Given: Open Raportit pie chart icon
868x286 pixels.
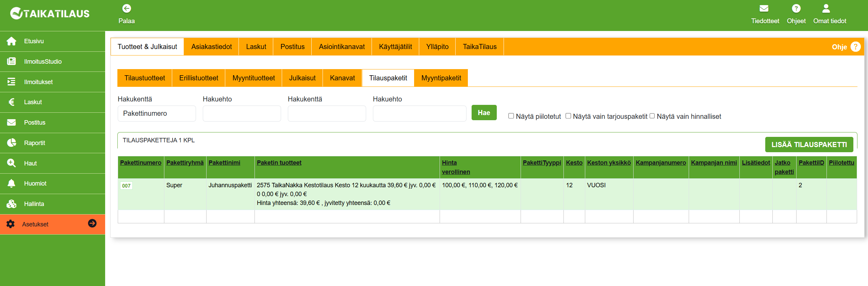Looking at the screenshot, I should click(x=11, y=143).
